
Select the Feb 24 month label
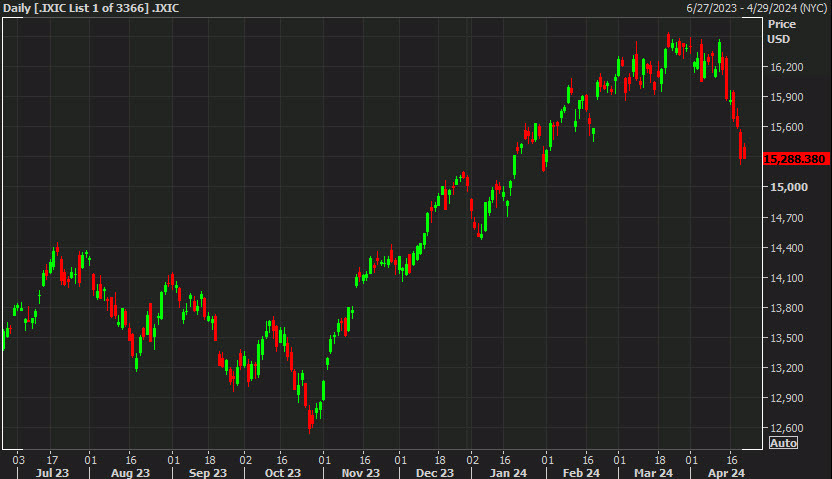pyautogui.click(x=581, y=473)
